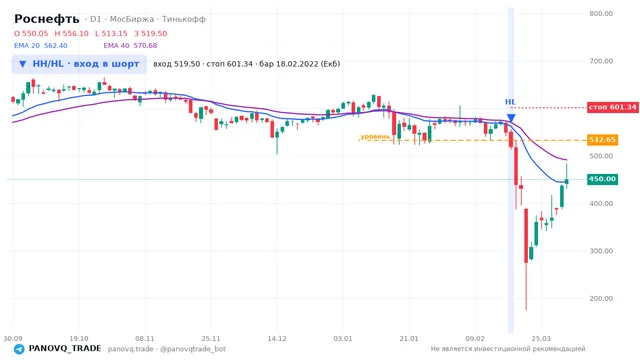Click the 300.00 price axis value

tap(601, 251)
